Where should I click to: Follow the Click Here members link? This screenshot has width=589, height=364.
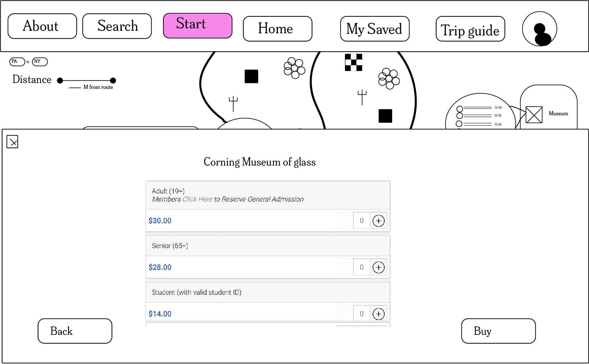tap(197, 199)
